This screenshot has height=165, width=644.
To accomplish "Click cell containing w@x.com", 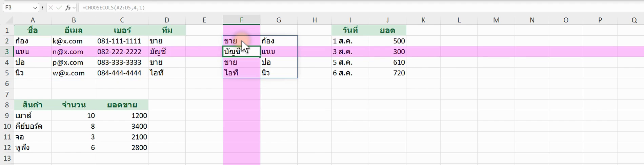I will point(74,73).
